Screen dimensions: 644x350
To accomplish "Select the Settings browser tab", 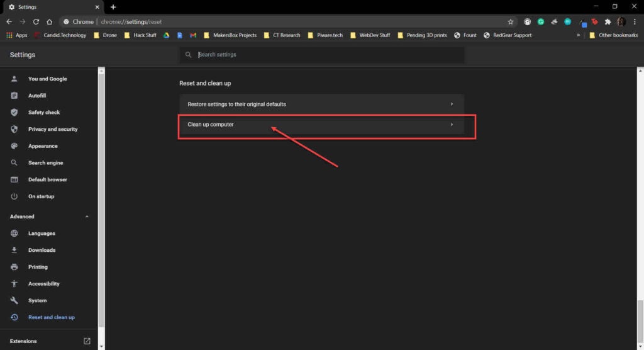I will click(x=53, y=7).
